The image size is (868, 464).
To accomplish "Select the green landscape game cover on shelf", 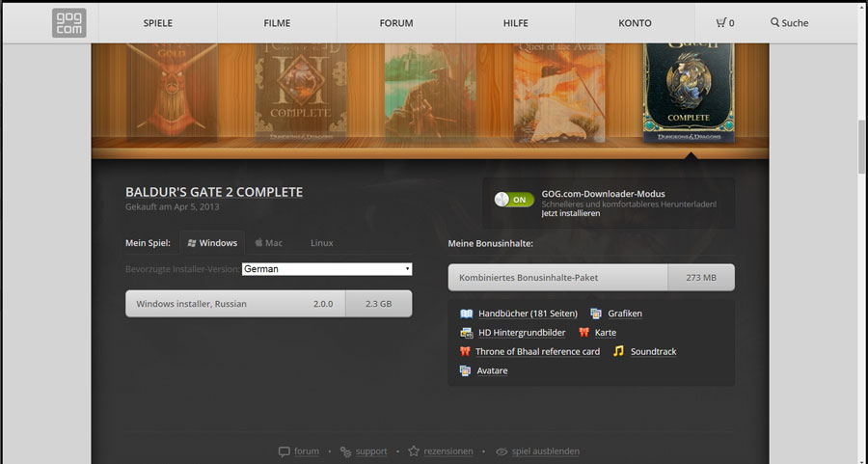I will click(430, 91).
